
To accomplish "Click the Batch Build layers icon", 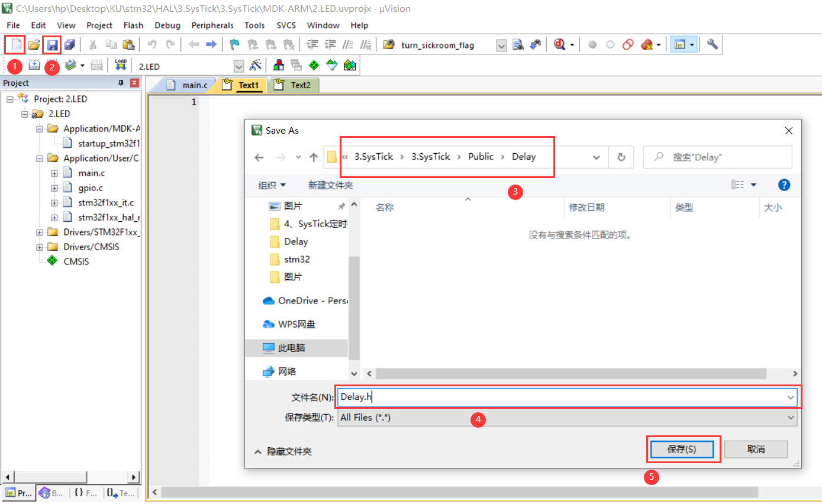I will (70, 65).
